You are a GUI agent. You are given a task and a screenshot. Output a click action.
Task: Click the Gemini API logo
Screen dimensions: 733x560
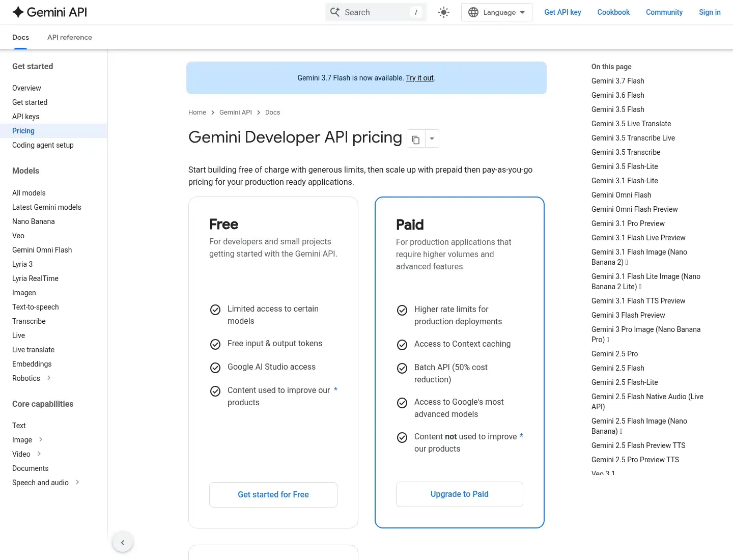pos(49,12)
